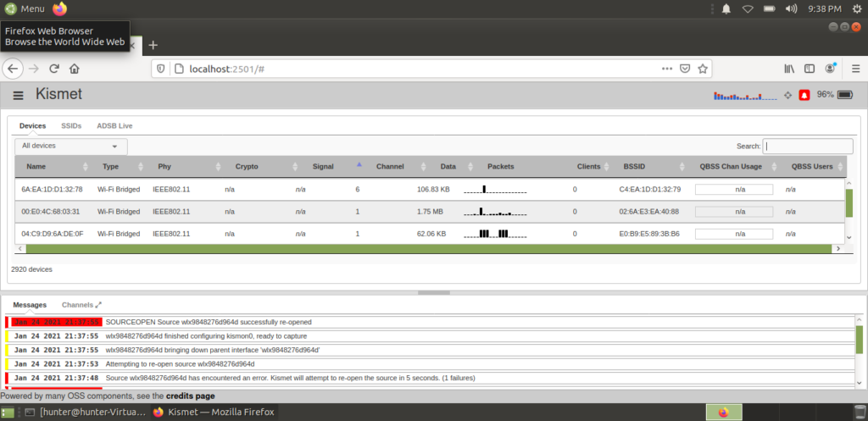Switch to the Devices tab
This screenshot has height=421, width=868.
[x=33, y=126]
